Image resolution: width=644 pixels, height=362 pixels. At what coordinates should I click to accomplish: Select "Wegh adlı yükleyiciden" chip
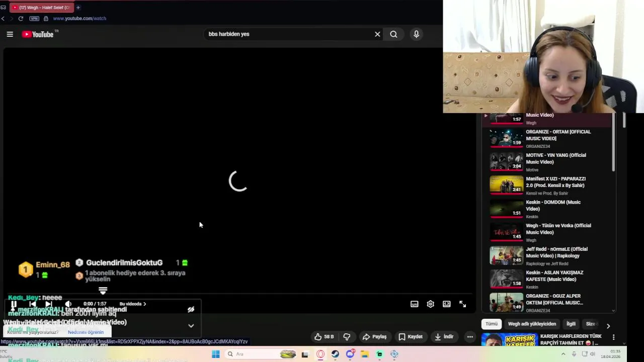(532, 324)
